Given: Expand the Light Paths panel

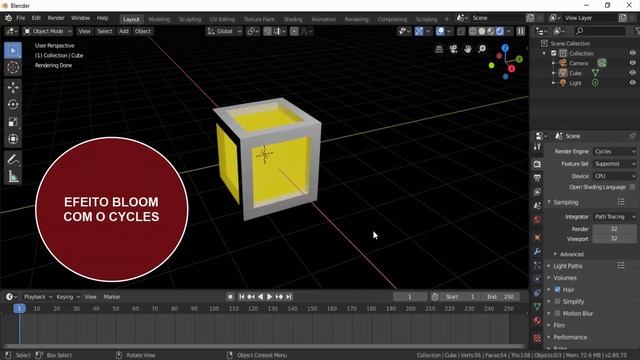Looking at the screenshot, I should click(x=567, y=266).
